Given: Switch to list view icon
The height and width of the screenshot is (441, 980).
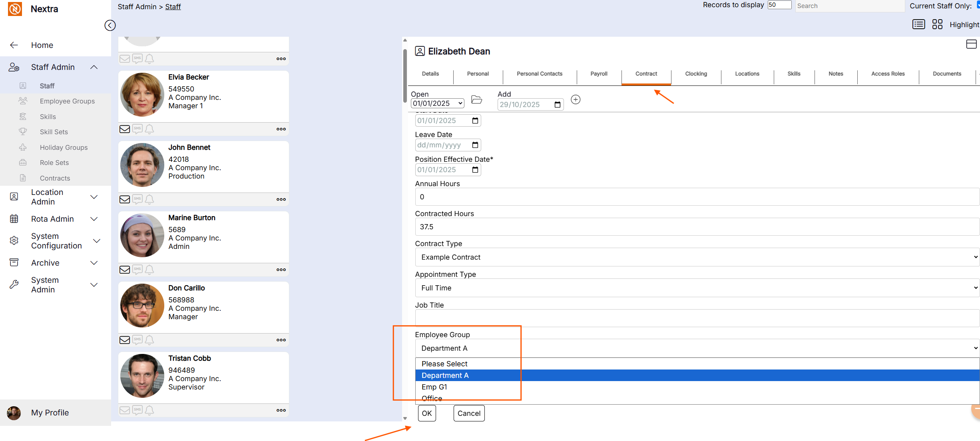Looking at the screenshot, I should click(918, 24).
